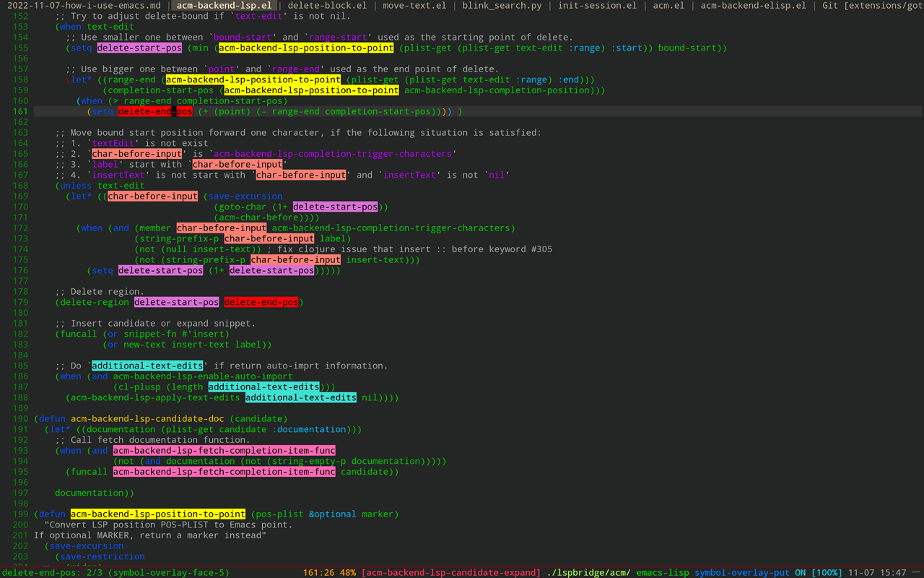Click highlighted delete-start-pos on line 155

139,48
